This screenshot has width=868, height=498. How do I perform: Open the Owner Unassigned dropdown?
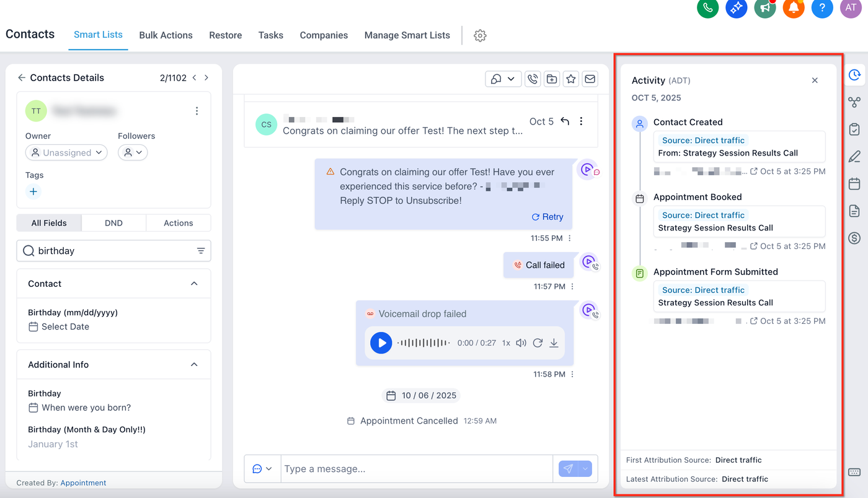point(66,152)
